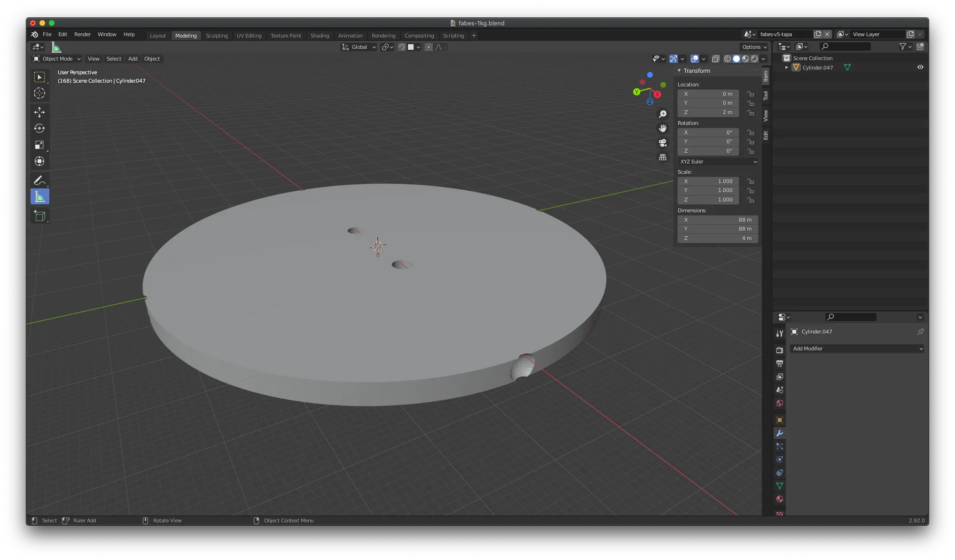Screen dimensions: 955x560
Task: Select the Rotate tool
Action: [x=40, y=128]
